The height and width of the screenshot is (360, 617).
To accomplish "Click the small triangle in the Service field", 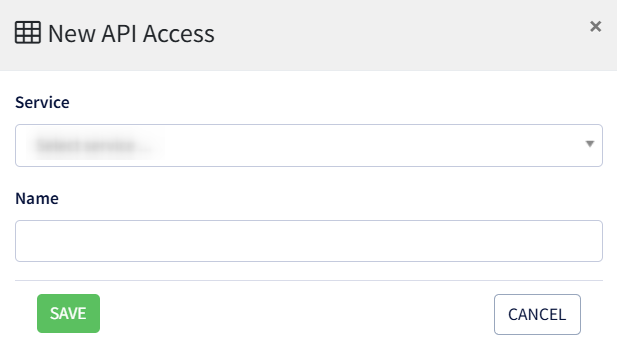I will pyautogui.click(x=589, y=144).
